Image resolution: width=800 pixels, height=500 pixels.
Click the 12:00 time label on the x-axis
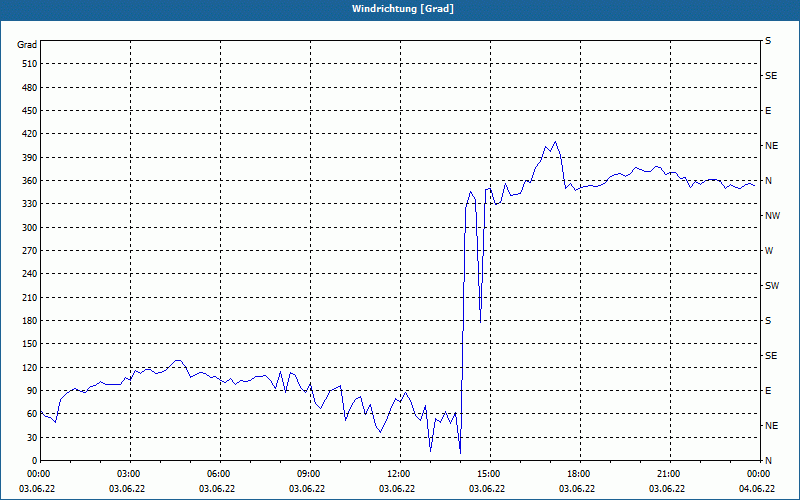(398, 474)
